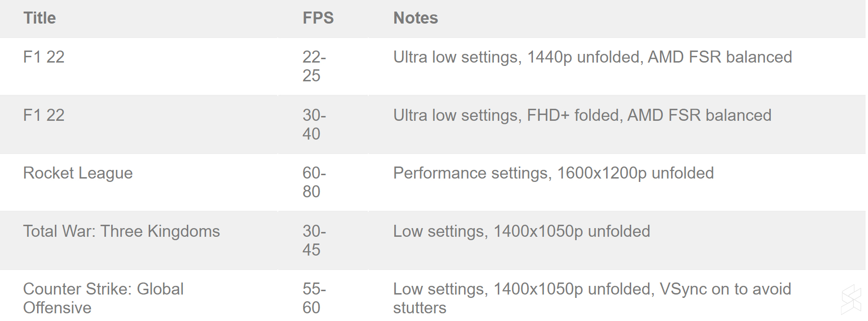Click the Title column header

click(39, 18)
